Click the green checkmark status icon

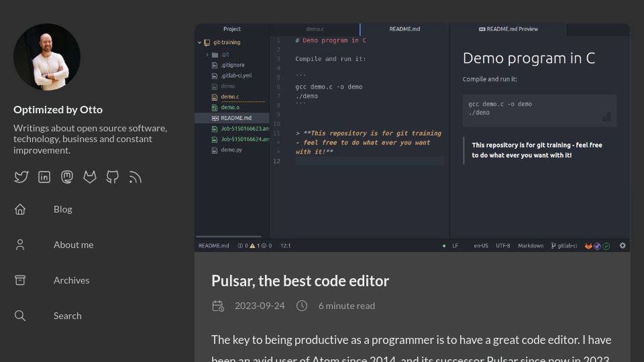point(606,246)
